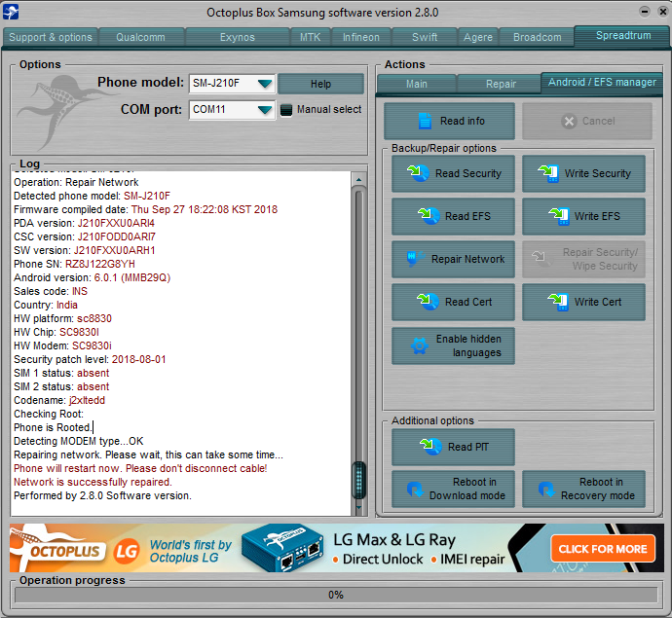
Task: Click the Cancel X icon
Action: pyautogui.click(x=569, y=122)
